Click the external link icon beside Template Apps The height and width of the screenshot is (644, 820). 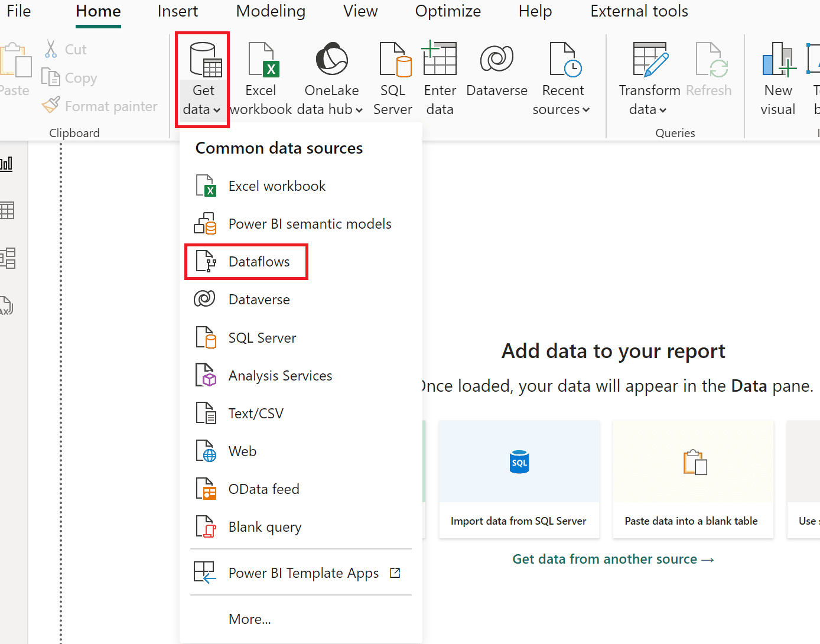pyautogui.click(x=395, y=573)
